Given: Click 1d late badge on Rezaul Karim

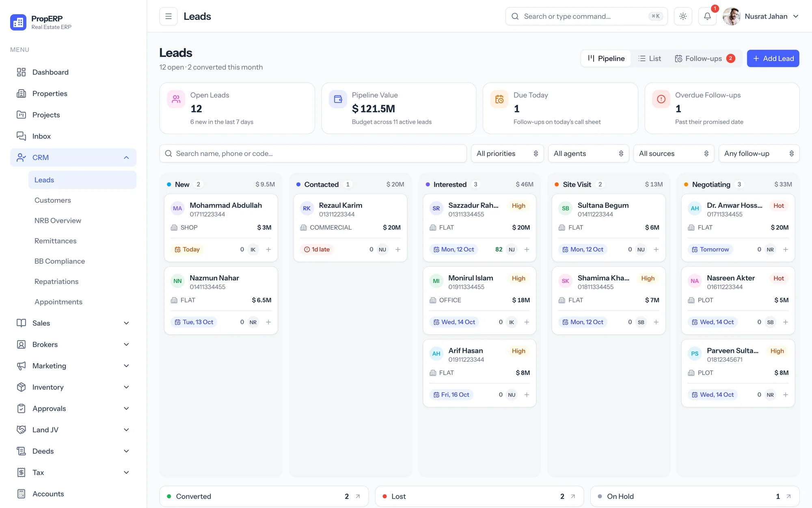Looking at the screenshot, I should point(317,250).
